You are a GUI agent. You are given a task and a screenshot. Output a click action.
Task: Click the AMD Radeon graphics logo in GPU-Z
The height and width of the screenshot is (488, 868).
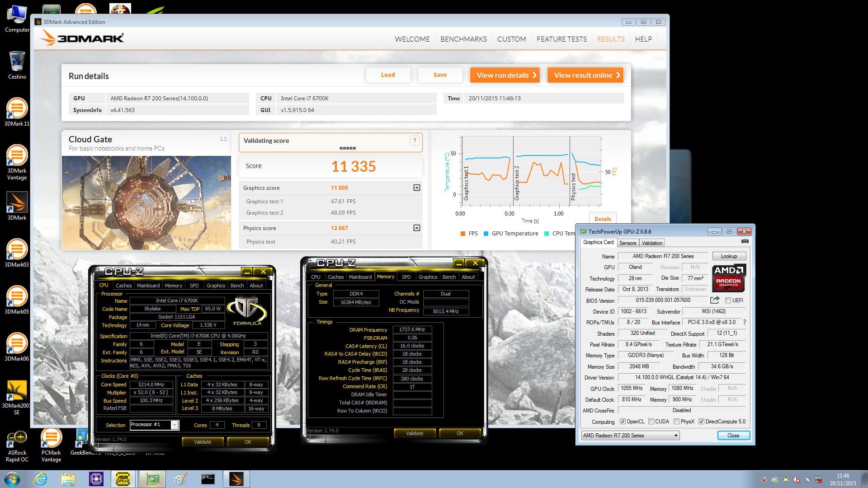729,278
